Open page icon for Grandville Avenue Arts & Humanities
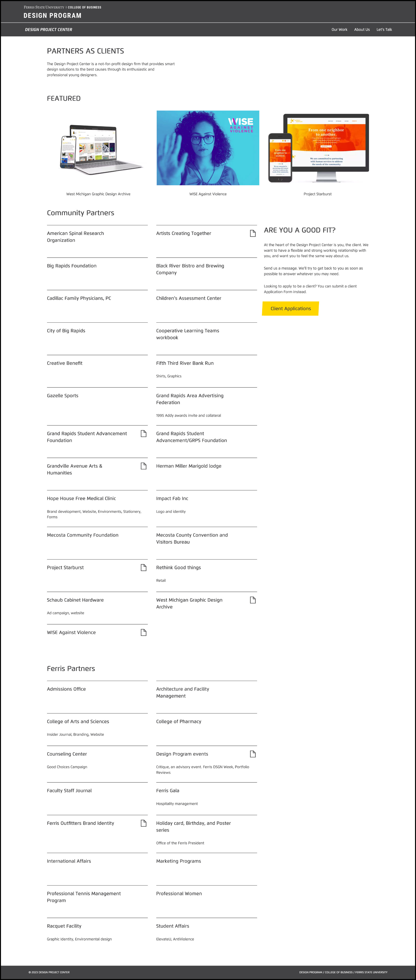416x980 pixels. tap(143, 466)
